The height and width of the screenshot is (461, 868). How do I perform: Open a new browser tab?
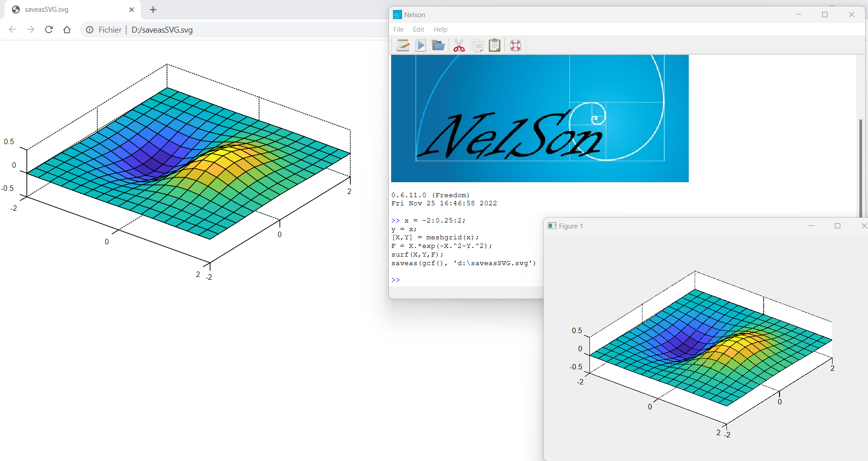pyautogui.click(x=153, y=10)
